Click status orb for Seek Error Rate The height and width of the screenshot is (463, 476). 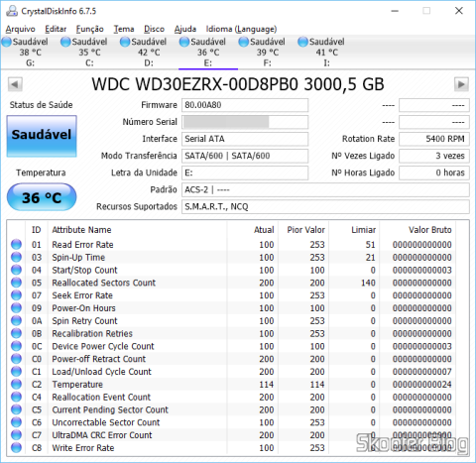coord(16,295)
